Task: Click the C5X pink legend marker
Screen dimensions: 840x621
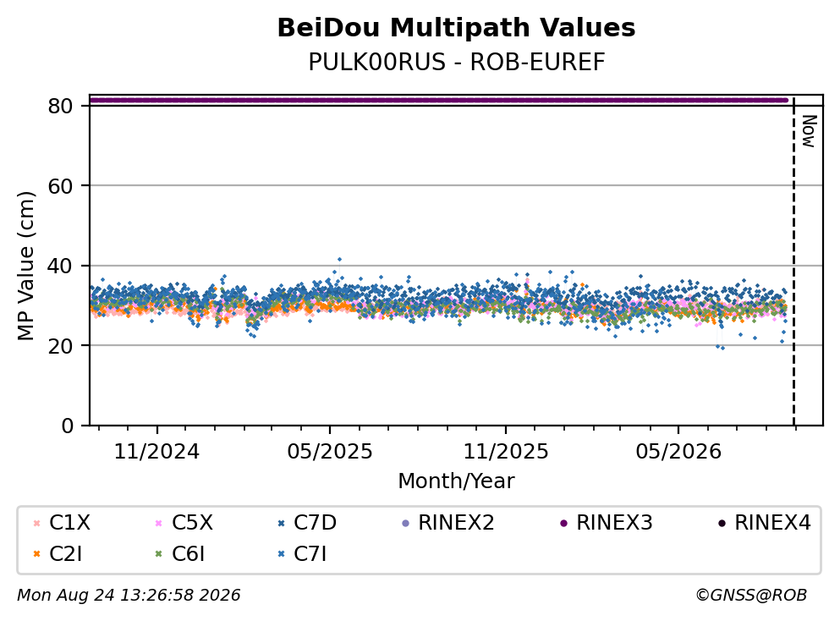Action: [158, 524]
